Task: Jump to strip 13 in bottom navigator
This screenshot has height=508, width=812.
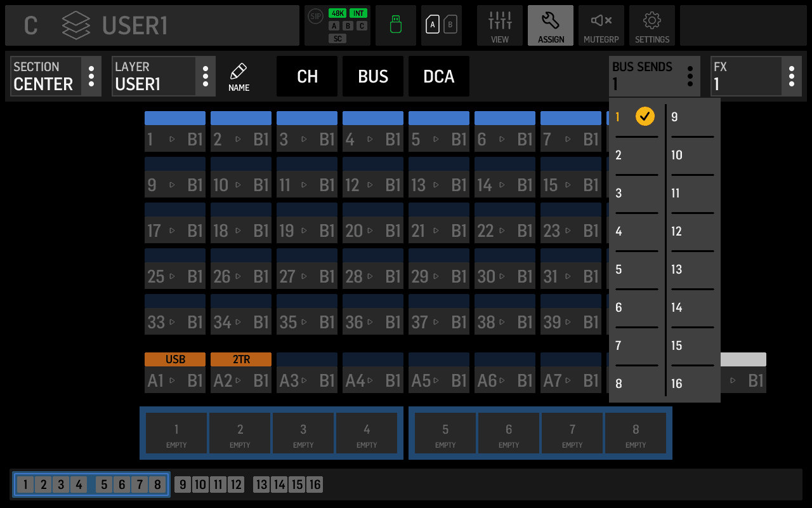Action: (261, 485)
